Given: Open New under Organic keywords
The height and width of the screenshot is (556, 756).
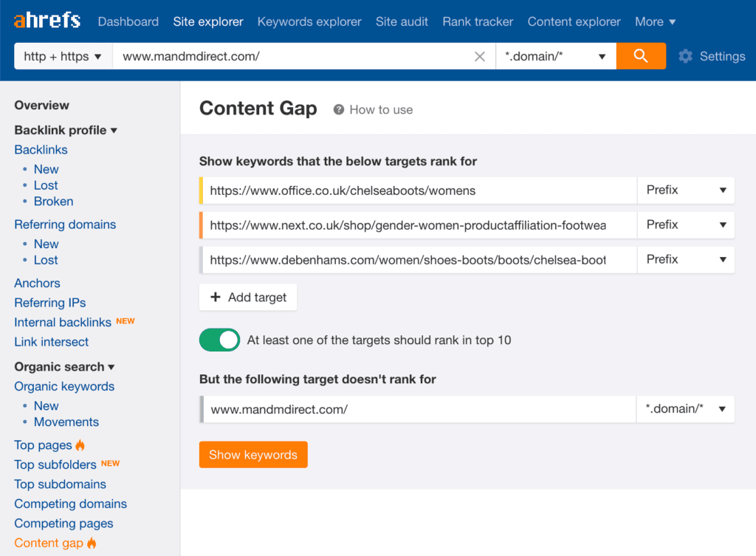Looking at the screenshot, I should (47, 406).
